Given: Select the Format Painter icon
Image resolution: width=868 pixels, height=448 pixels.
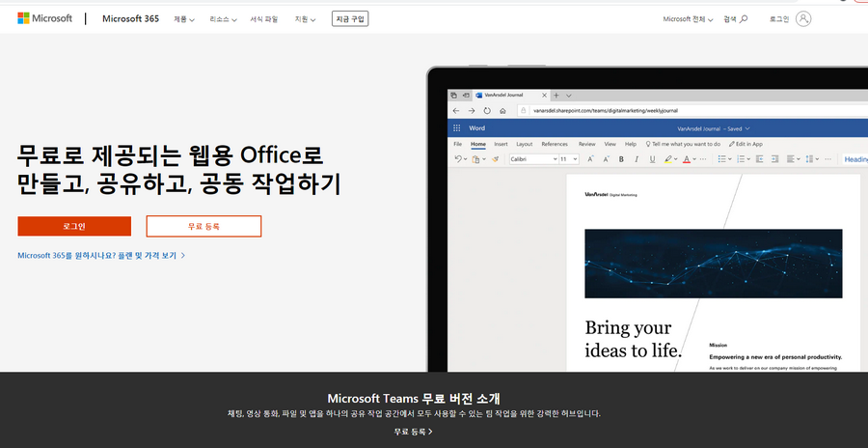Looking at the screenshot, I should click(496, 159).
